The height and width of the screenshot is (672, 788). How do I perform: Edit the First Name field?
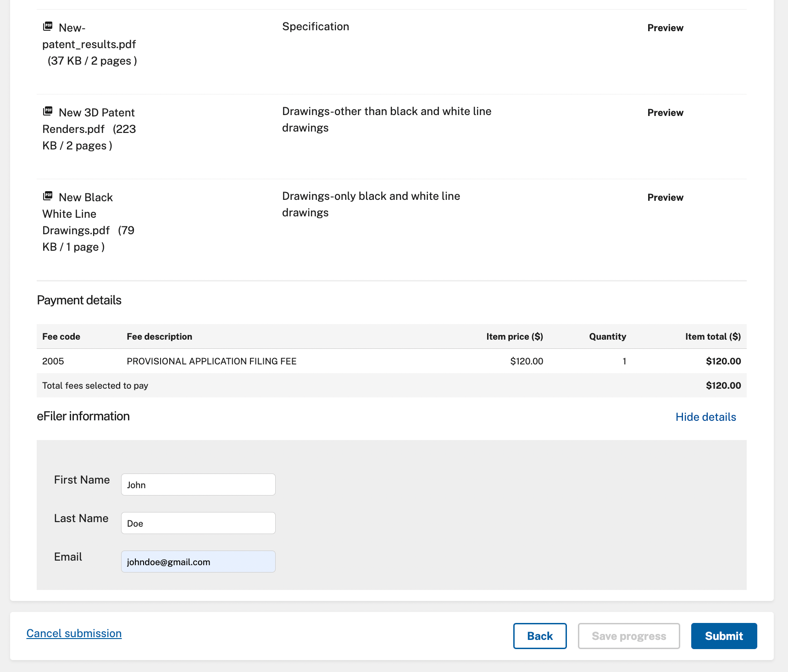point(198,485)
